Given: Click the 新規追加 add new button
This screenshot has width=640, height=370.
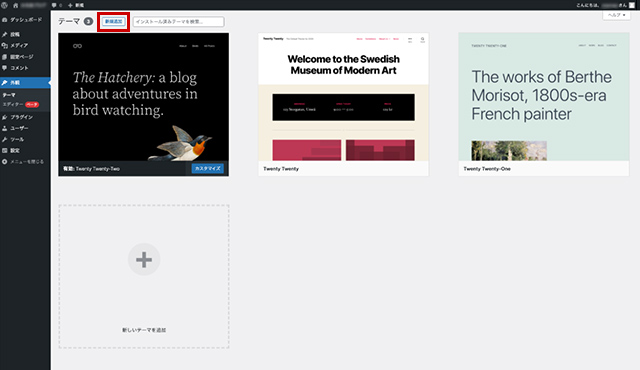Looking at the screenshot, I should (113, 22).
